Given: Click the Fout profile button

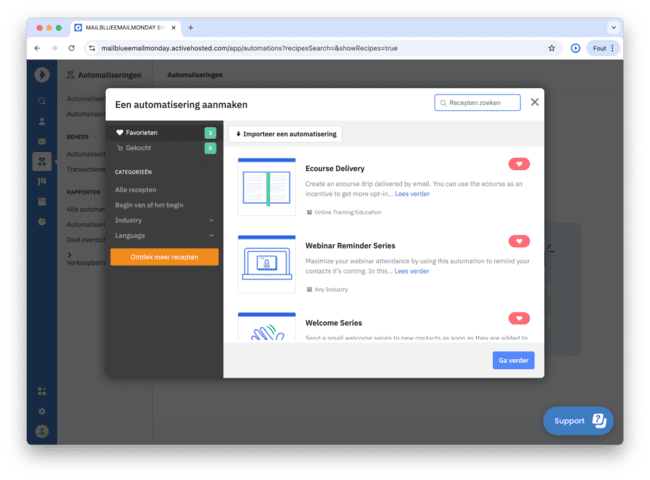Looking at the screenshot, I should pos(599,48).
